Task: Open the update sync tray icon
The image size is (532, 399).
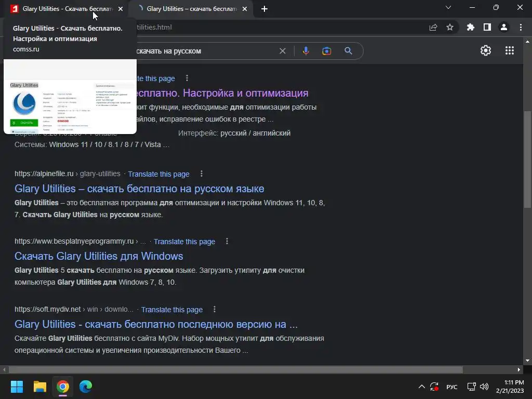Action: click(x=434, y=387)
